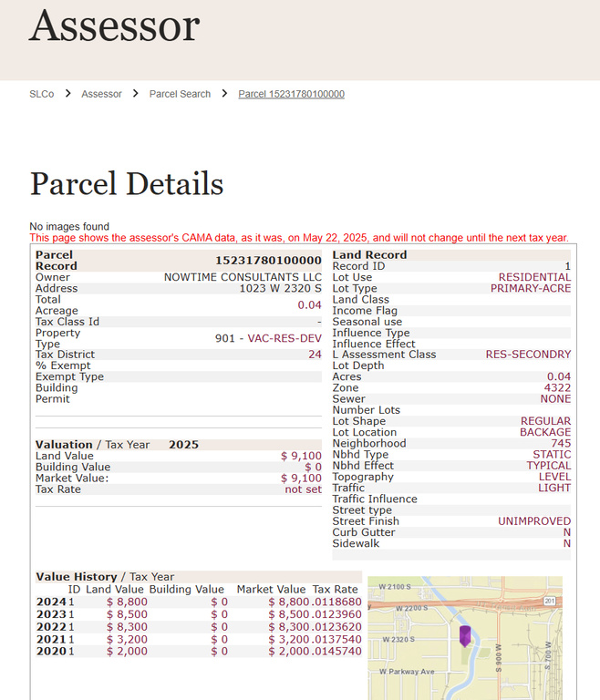Viewport: 600px width, 700px height.
Task: Click the chevron arrow after Assessor breadcrumb
Action: pyautogui.click(x=135, y=94)
